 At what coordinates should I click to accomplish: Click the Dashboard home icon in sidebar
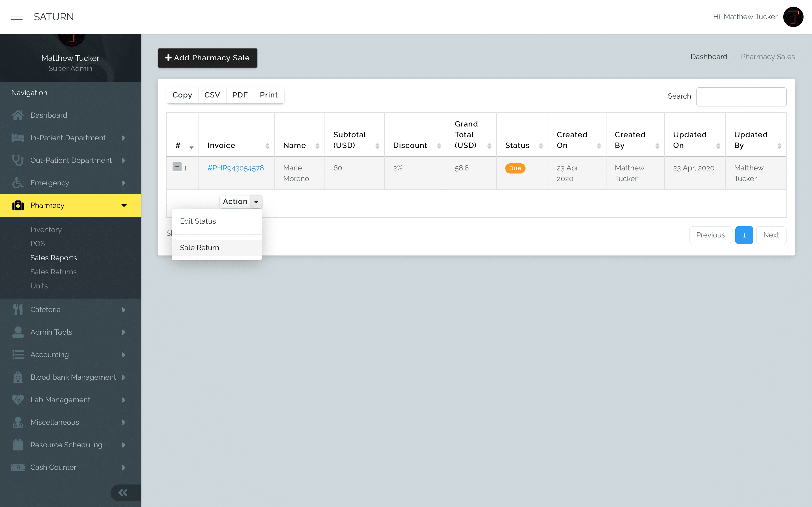tap(18, 115)
